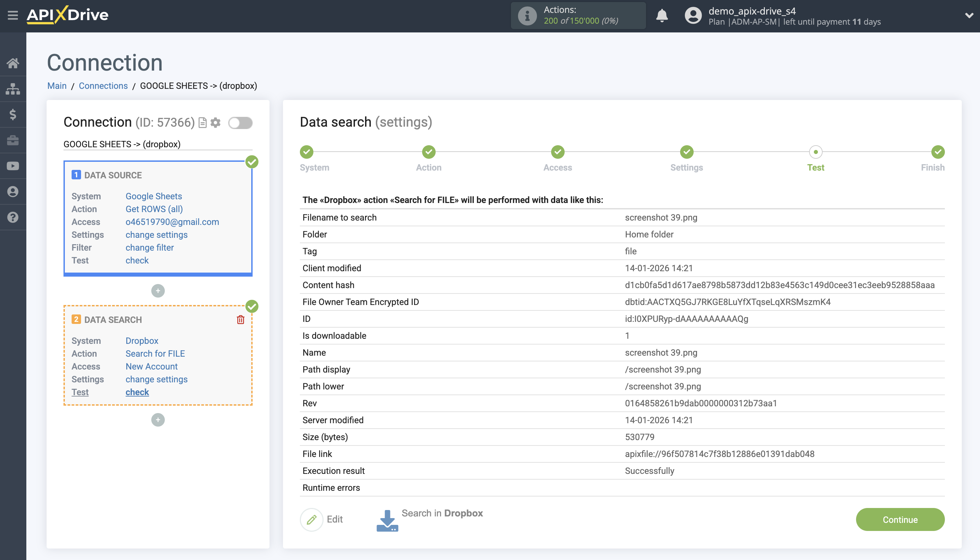Viewport: 980px width, 560px height.
Task: Open the YouTube icon in the sidebar
Action: 14,166
